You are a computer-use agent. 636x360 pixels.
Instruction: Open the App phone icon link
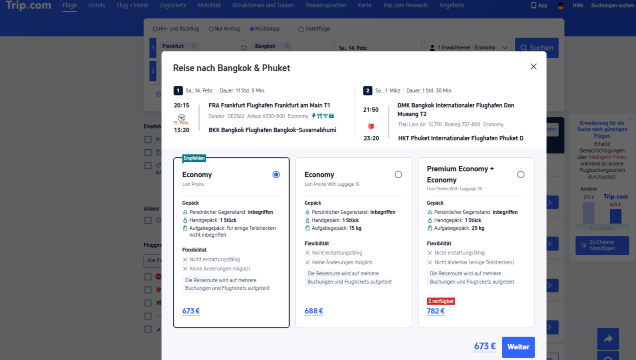tap(539, 5)
